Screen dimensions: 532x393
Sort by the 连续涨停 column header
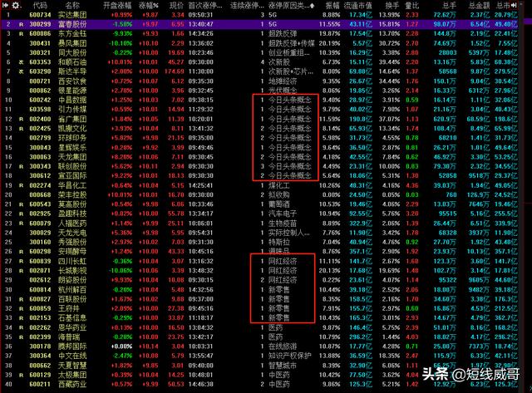tap(247, 6)
